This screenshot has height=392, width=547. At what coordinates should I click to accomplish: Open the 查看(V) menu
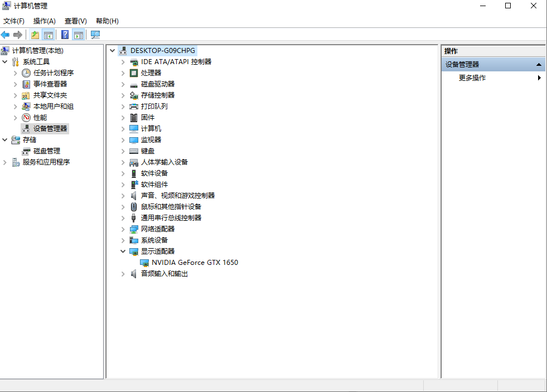click(x=76, y=21)
